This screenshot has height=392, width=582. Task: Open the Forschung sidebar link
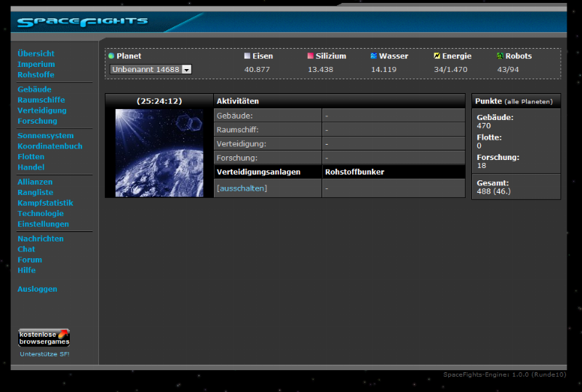point(38,121)
